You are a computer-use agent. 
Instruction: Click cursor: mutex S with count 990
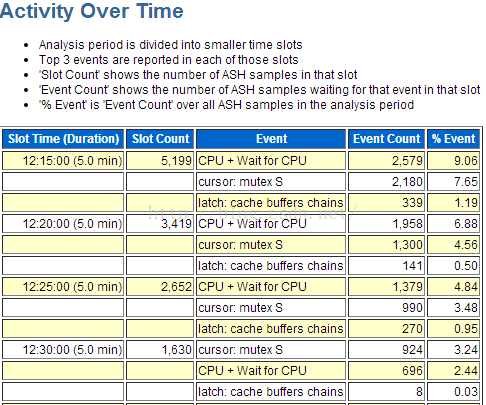tap(240, 308)
